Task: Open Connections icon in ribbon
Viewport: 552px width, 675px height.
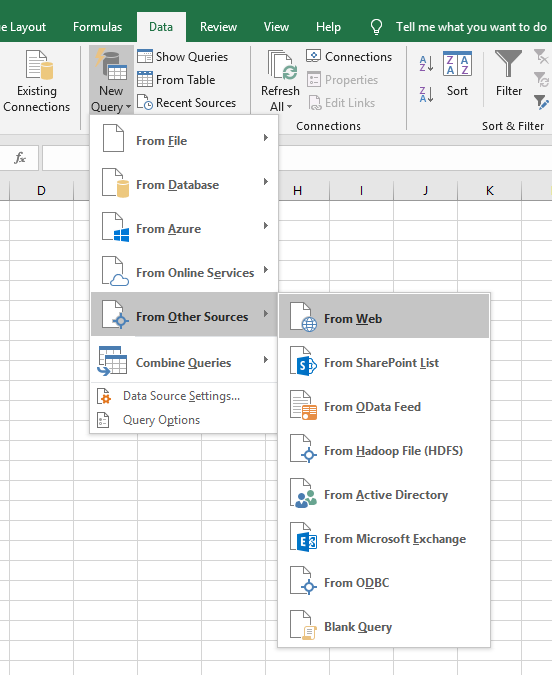Action: 313,56
